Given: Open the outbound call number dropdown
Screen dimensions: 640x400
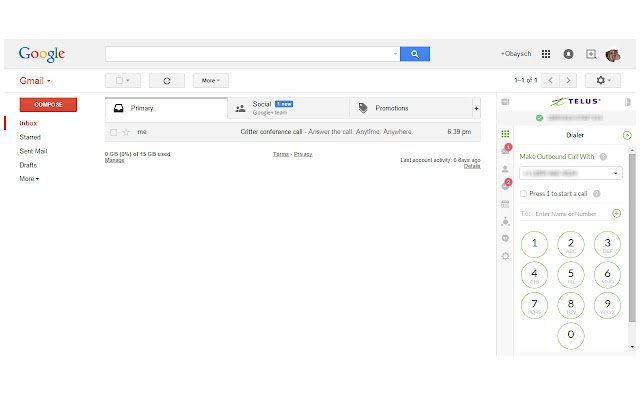Looking at the screenshot, I should [571, 173].
